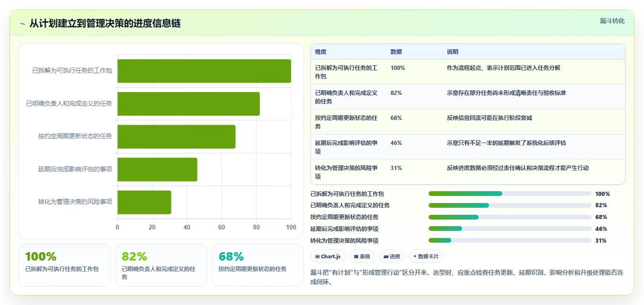Click the page title 从计划建立到管理决策的进度信息链

point(105,24)
